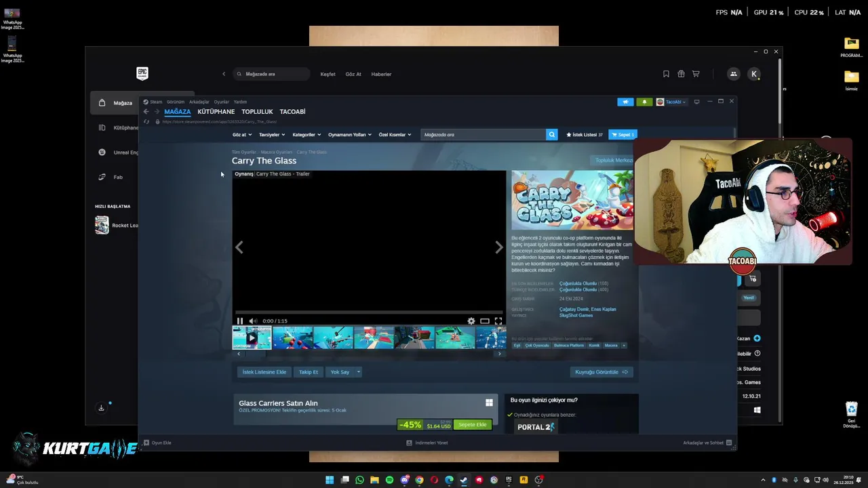868x488 pixels.
Task: Expand Tavsiyeler dropdown
Action: 272,135
